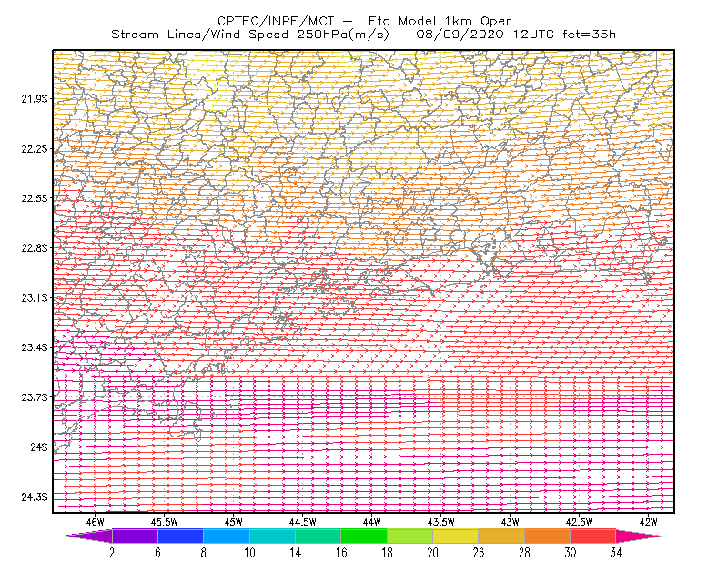
Task: Click longitude label 43.5W
Action: pyautogui.click(x=441, y=522)
